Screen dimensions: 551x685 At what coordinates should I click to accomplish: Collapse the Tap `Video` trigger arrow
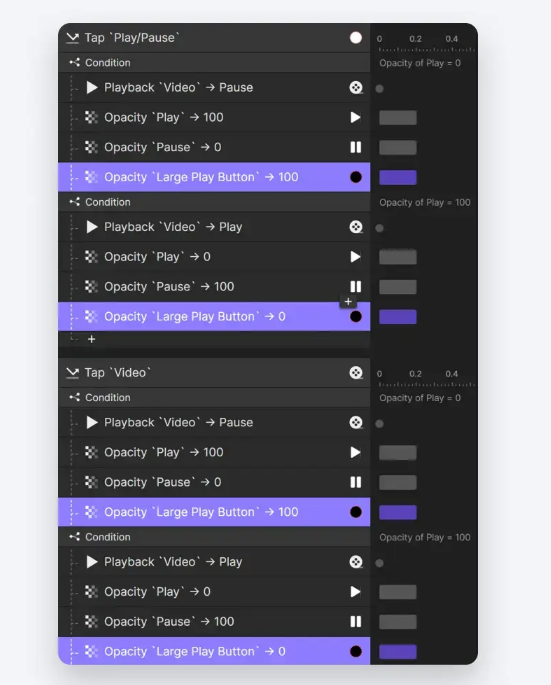click(73, 373)
